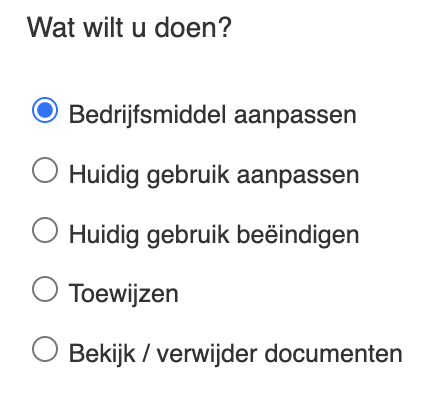Select Bekijk / verwijder documenten radio button

click(x=45, y=349)
